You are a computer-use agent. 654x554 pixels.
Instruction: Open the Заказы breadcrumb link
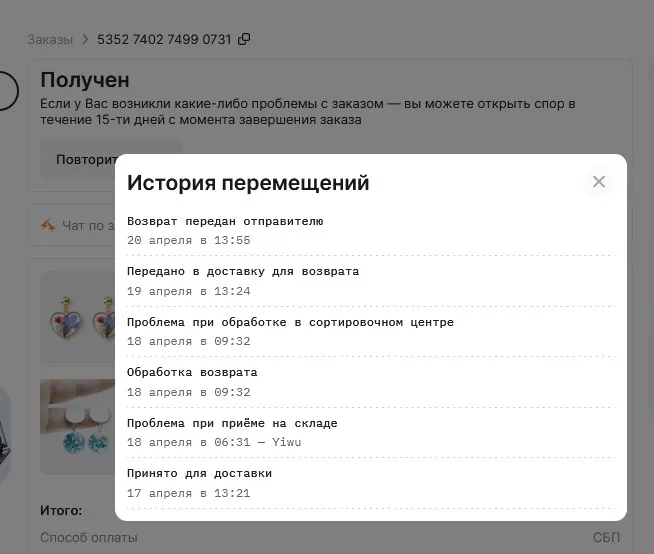50,40
